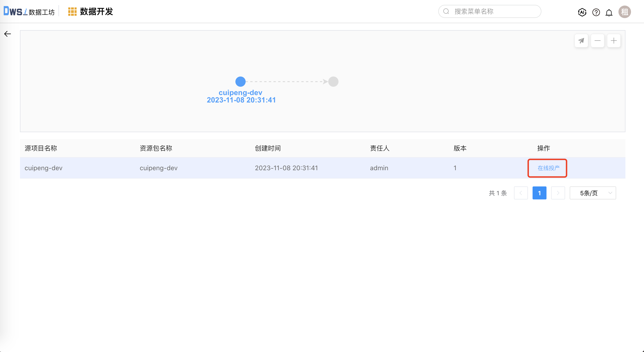Click the 在线投产 link

pyautogui.click(x=549, y=168)
